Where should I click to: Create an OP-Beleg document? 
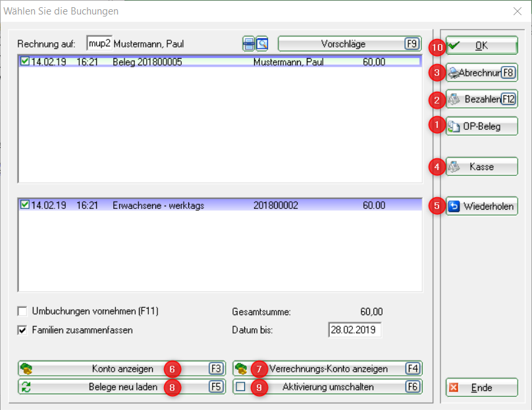[481, 127]
